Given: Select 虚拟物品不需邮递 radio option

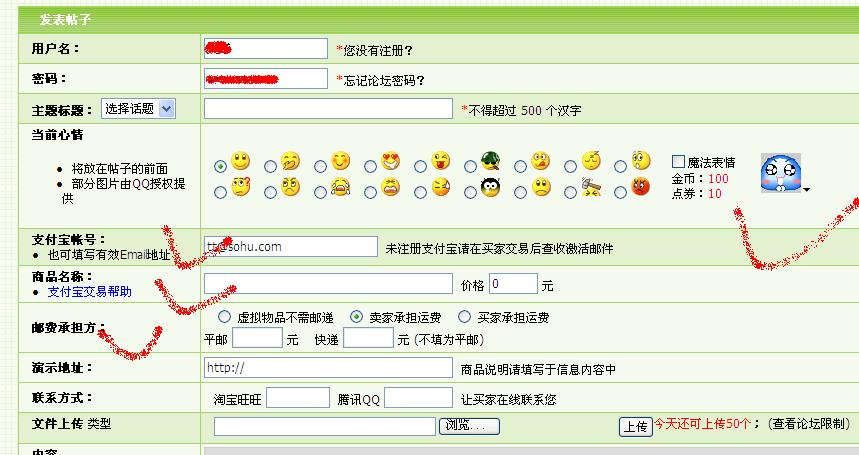Looking at the screenshot, I should (x=224, y=317).
